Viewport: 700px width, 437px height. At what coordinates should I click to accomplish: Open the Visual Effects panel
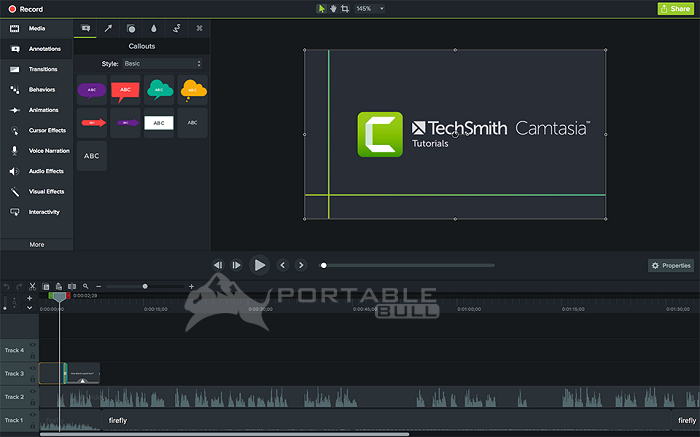pos(36,191)
